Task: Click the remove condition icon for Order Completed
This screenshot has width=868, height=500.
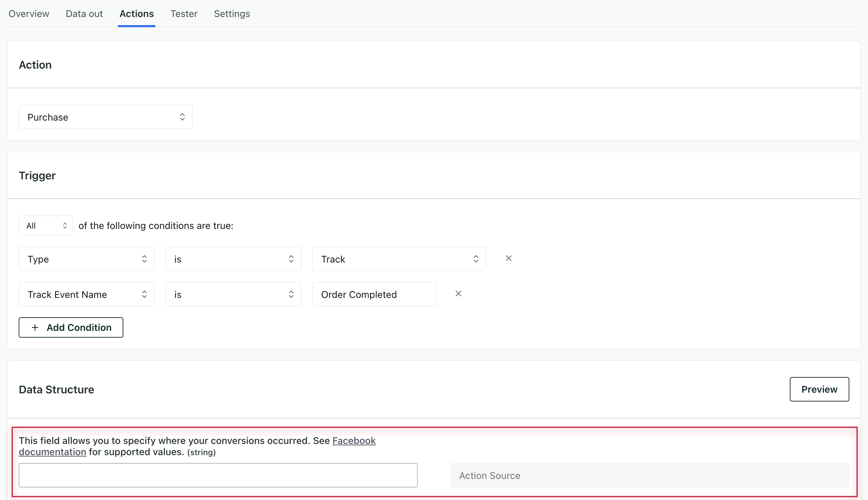Action: (458, 293)
